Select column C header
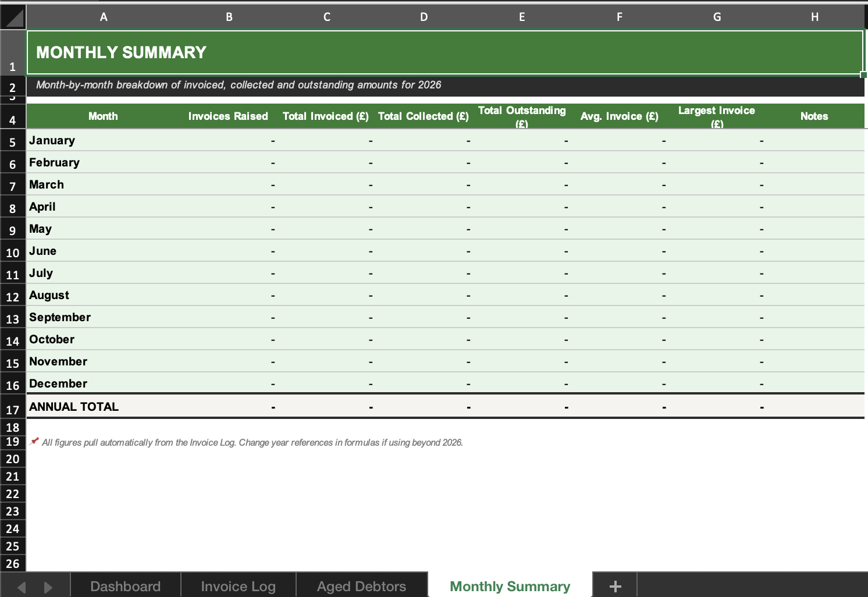The image size is (868, 597). 327,17
